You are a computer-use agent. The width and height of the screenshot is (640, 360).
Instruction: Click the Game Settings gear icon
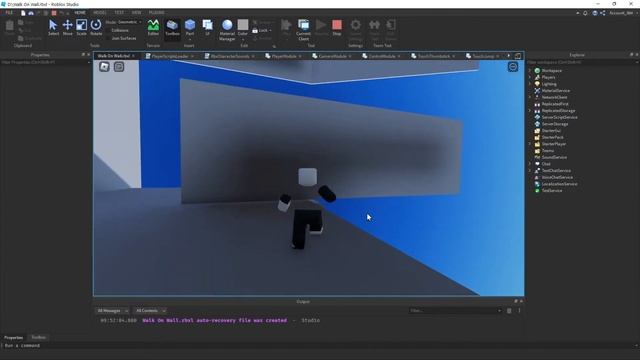356,25
